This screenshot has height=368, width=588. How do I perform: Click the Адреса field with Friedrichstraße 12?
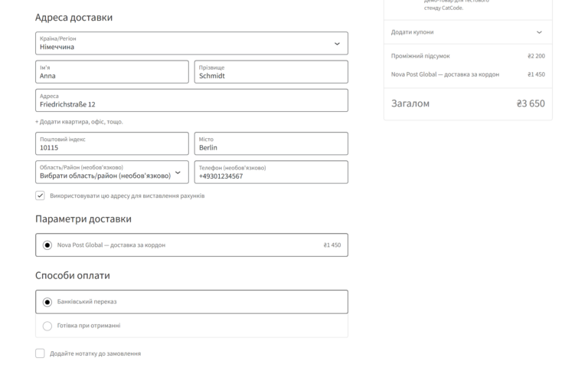pos(191,100)
